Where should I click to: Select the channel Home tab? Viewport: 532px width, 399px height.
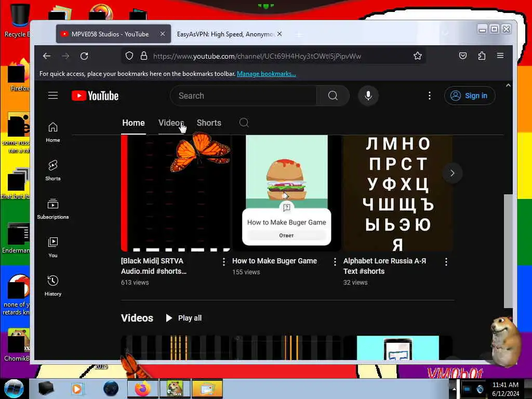click(x=134, y=123)
